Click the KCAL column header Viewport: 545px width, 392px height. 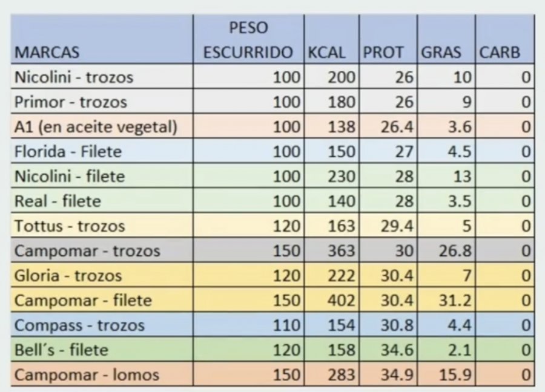coord(326,52)
